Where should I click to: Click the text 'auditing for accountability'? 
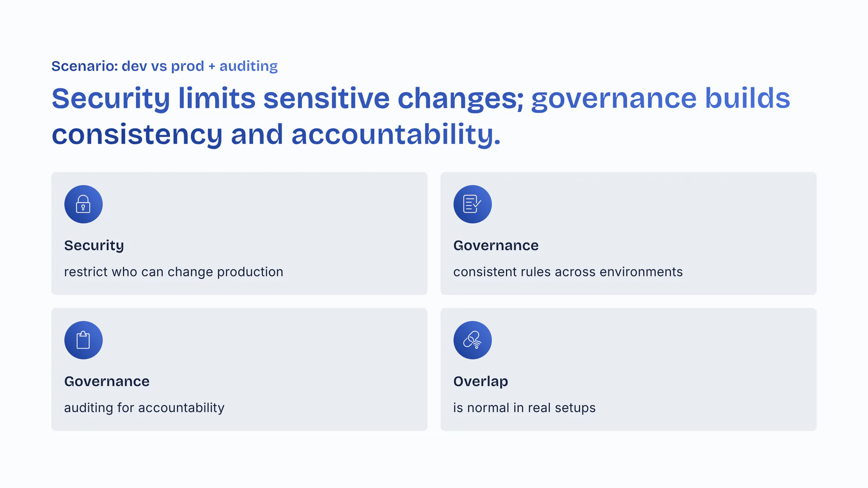(x=144, y=408)
